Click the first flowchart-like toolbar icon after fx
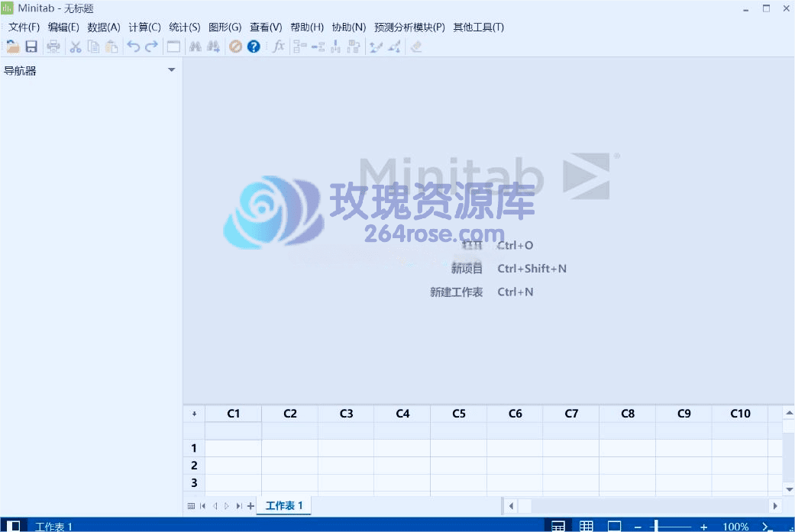Screen dimensions: 795x532 coord(299,47)
